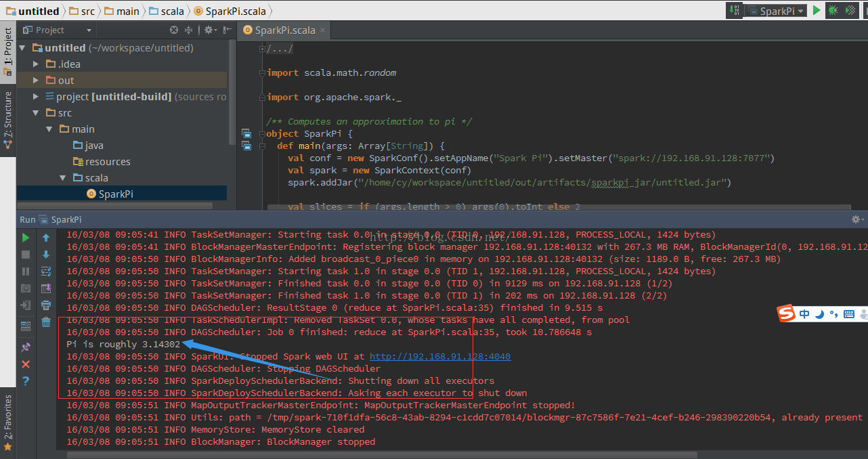Viewport: 868px width, 459px height.
Task: Select the SparkPi tab in Run panel
Action: pos(60,219)
